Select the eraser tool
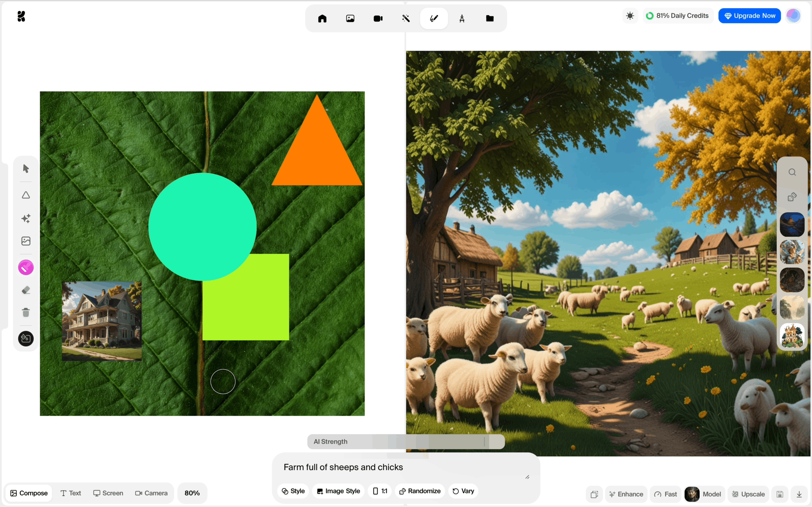 click(26, 290)
